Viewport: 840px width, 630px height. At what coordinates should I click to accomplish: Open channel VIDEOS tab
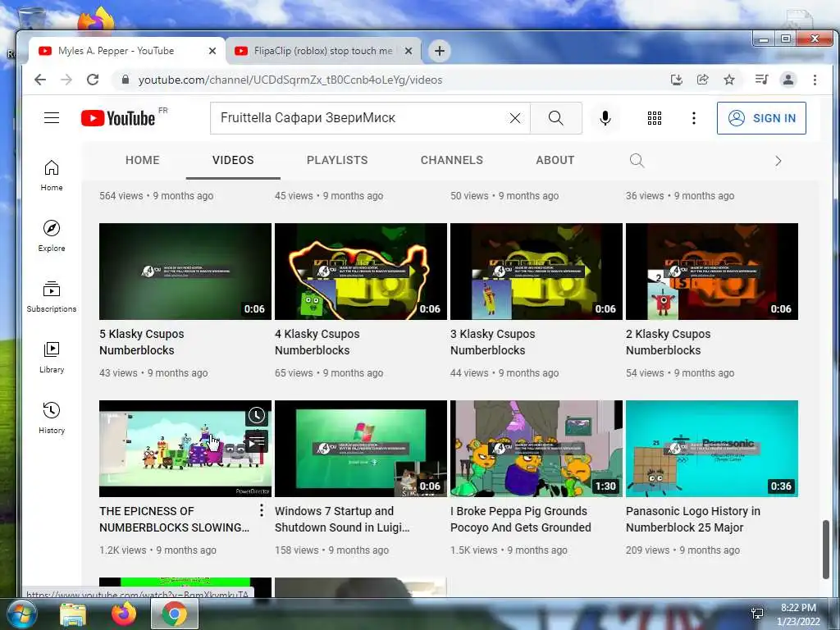coord(233,160)
